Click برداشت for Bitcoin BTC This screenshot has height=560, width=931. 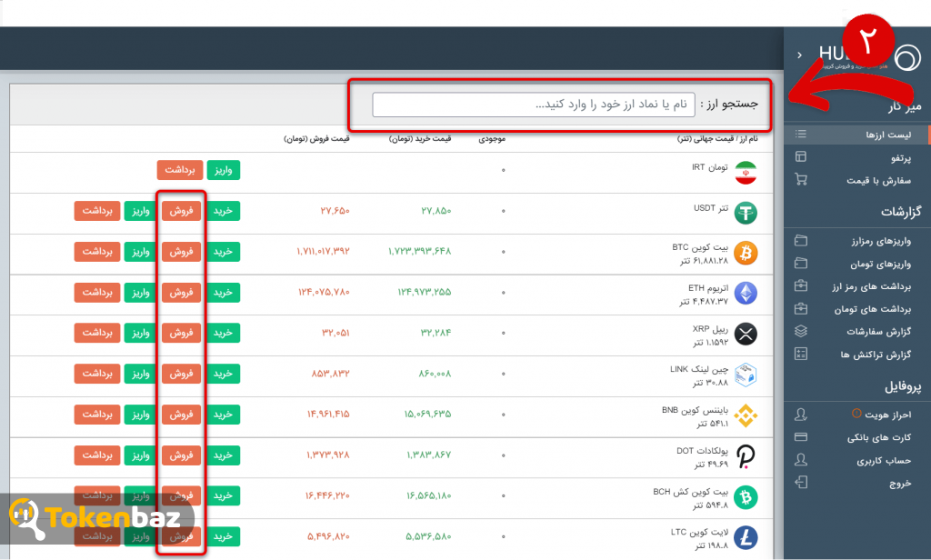point(97,251)
